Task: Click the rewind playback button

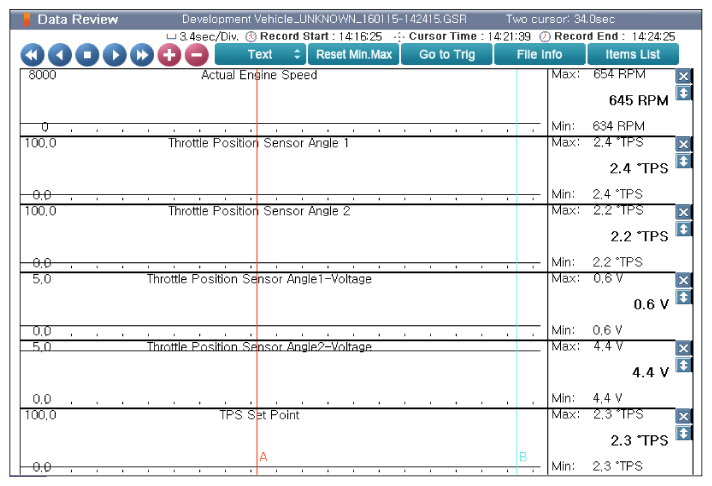Action: [x=33, y=55]
